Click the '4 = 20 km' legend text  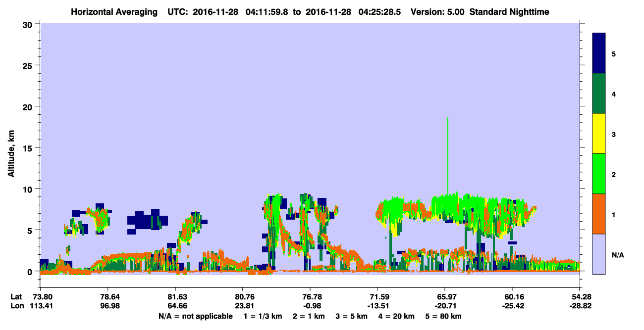click(397, 316)
